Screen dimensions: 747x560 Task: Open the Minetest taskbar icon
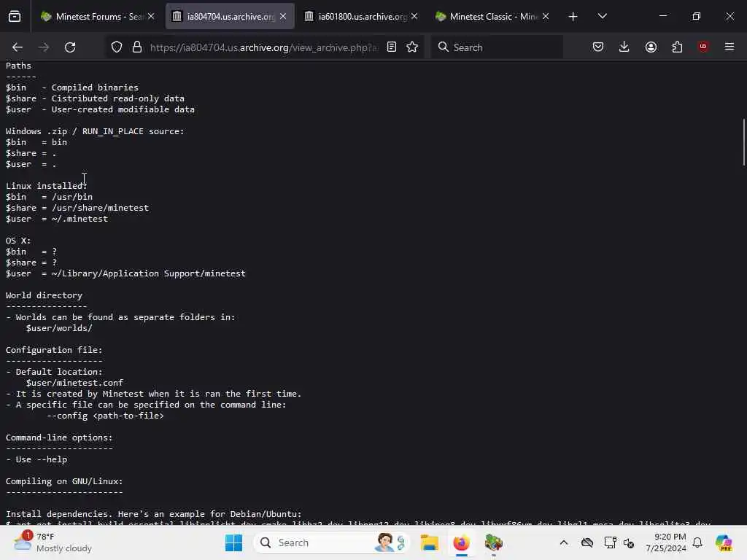(494, 542)
